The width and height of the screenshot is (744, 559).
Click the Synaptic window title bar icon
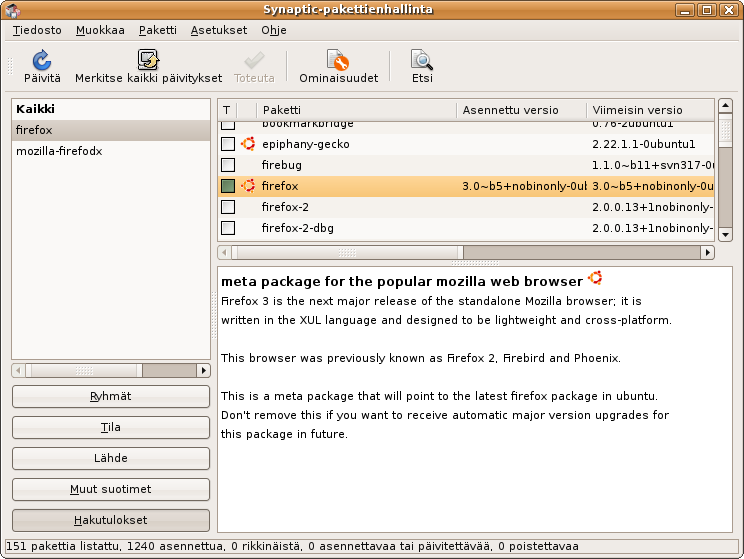[x=13, y=10]
